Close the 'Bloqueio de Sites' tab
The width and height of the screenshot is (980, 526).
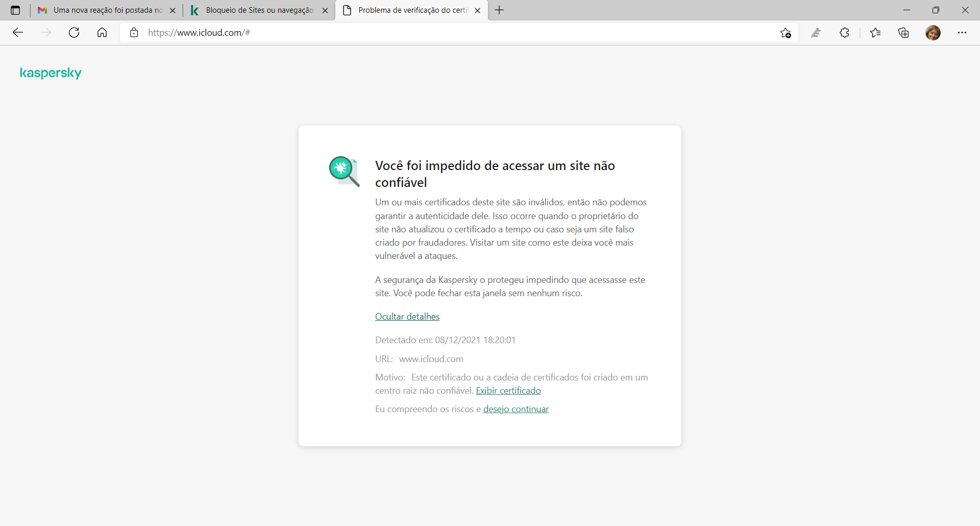(325, 10)
